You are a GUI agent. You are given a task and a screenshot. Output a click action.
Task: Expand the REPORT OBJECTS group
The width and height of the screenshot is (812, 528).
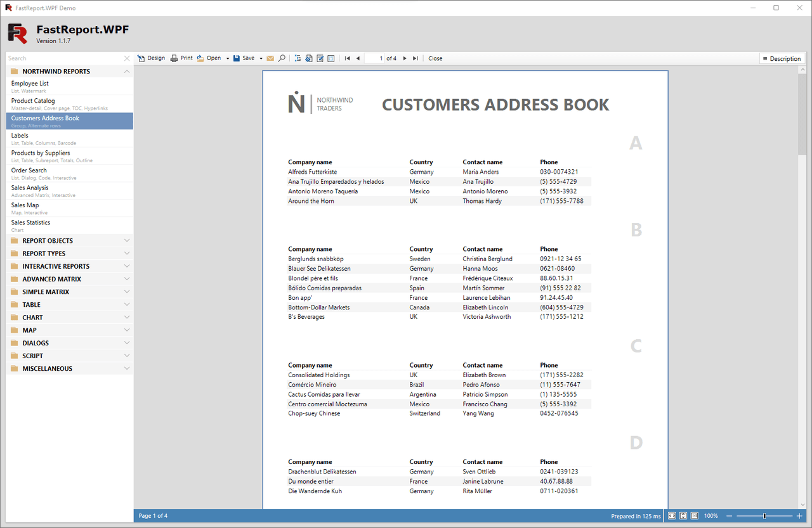pos(70,241)
